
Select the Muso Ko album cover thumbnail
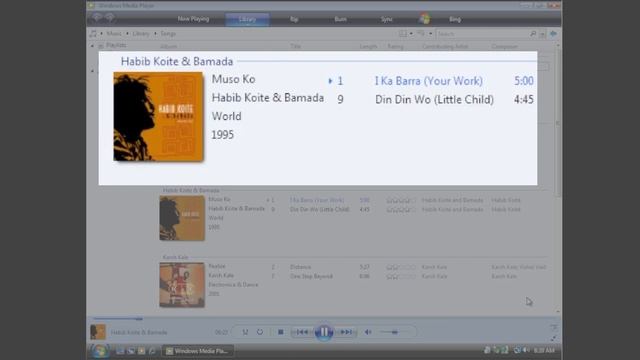pos(182,218)
